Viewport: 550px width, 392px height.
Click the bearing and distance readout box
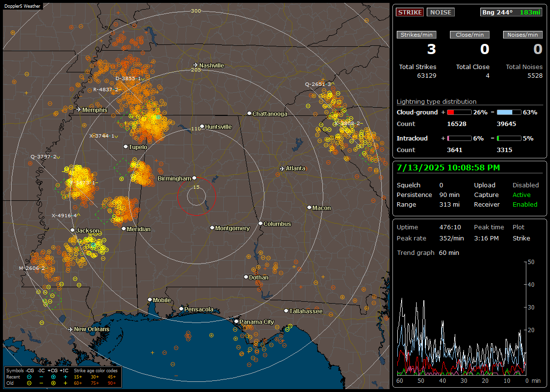coord(511,12)
